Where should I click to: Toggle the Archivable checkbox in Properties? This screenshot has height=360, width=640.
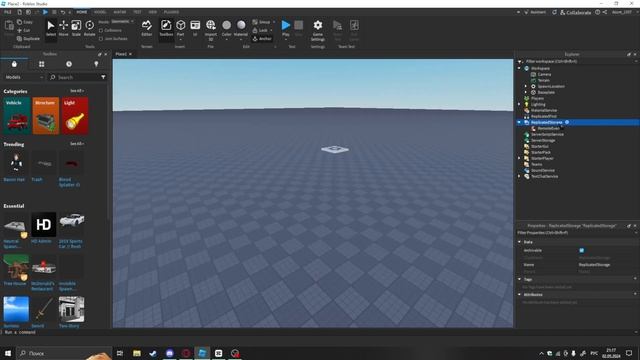pyautogui.click(x=582, y=251)
